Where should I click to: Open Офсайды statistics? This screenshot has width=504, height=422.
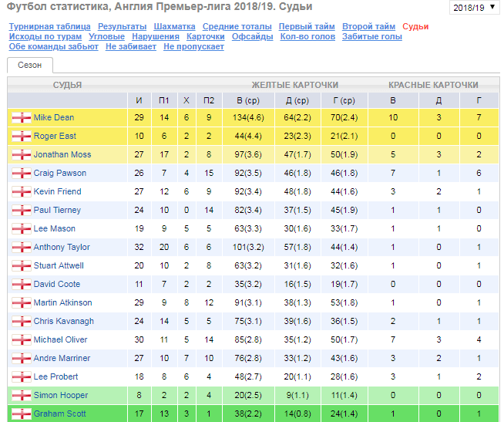click(x=252, y=36)
